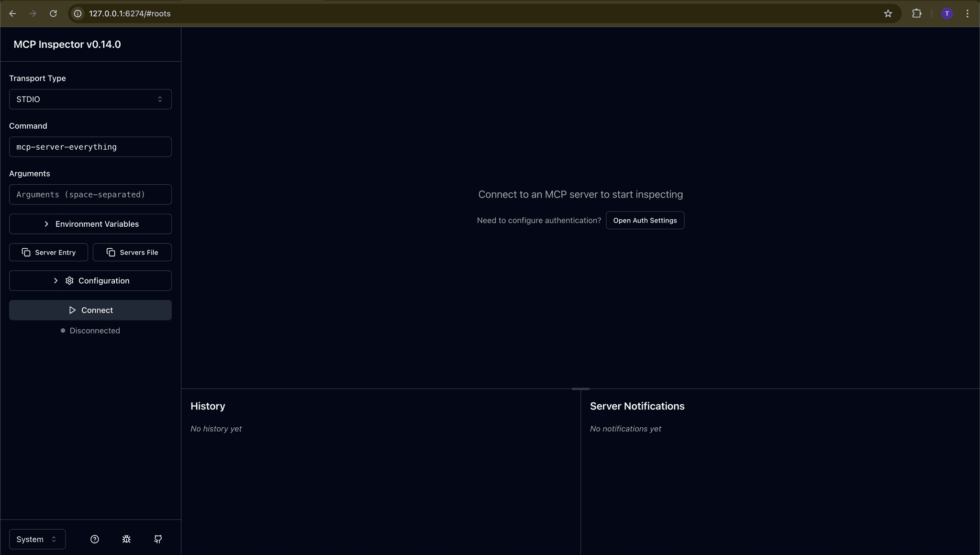
Task: Open the GitHub repository icon
Action: (x=158, y=539)
